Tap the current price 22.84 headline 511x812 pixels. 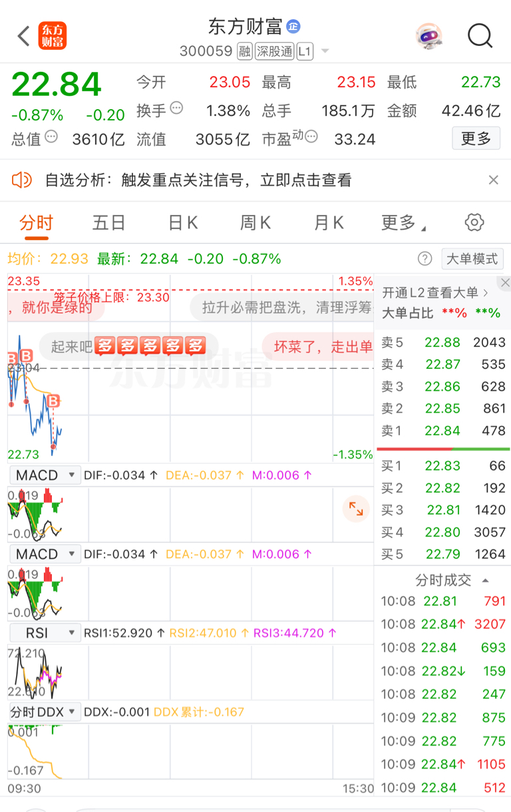click(57, 85)
